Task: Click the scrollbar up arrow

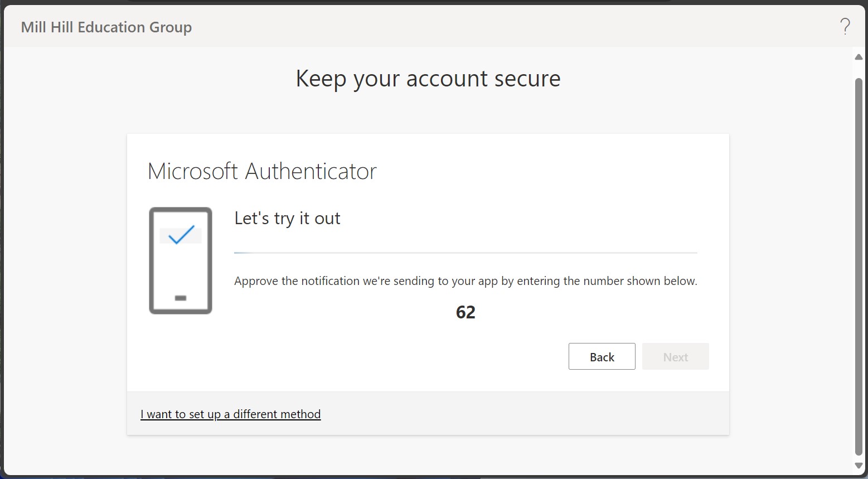Action: (859, 57)
